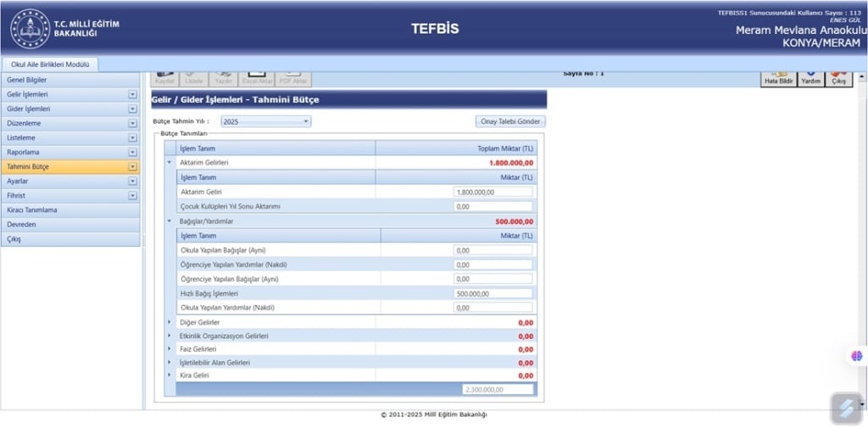
Task: Open Raporlama menu item
Action: pos(70,153)
